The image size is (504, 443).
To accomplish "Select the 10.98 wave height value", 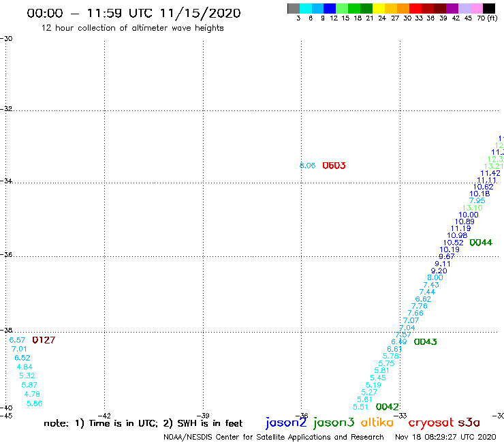I will [457, 236].
